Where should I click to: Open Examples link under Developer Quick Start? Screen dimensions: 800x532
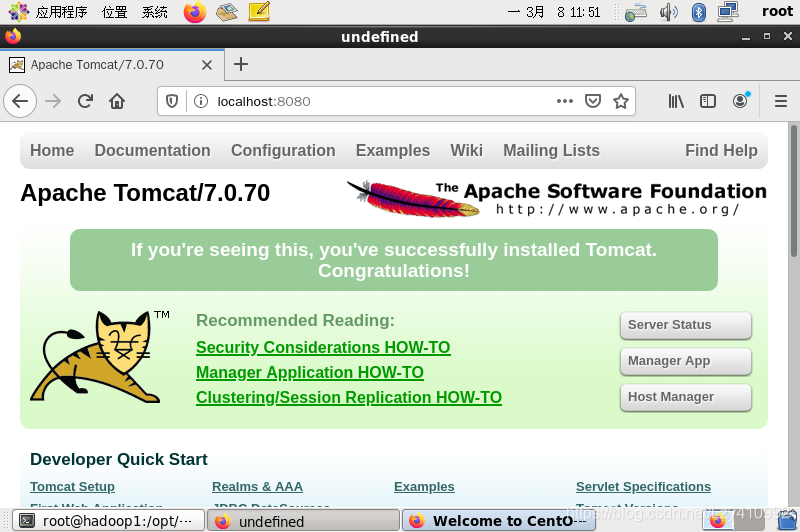pos(424,487)
